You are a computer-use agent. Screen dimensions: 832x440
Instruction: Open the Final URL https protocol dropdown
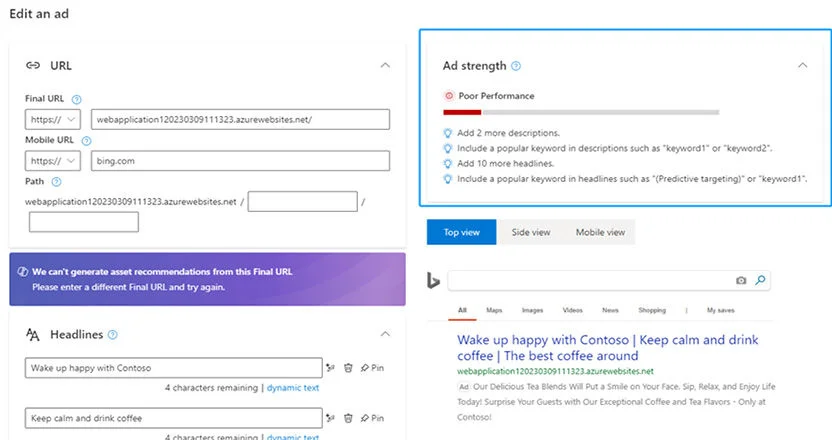[53, 119]
